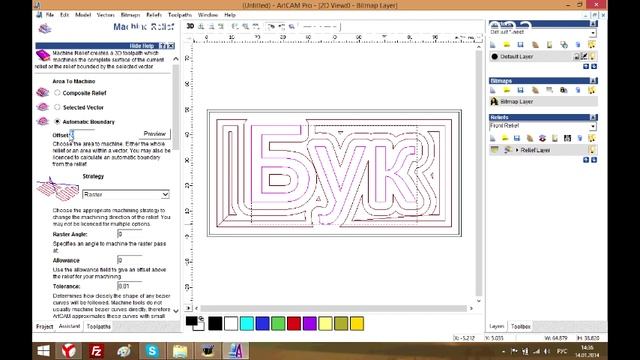Image resolution: width=640 pixels, height=360 pixels.
Task: Move Default Layer up arrow icon
Action: pos(586,66)
